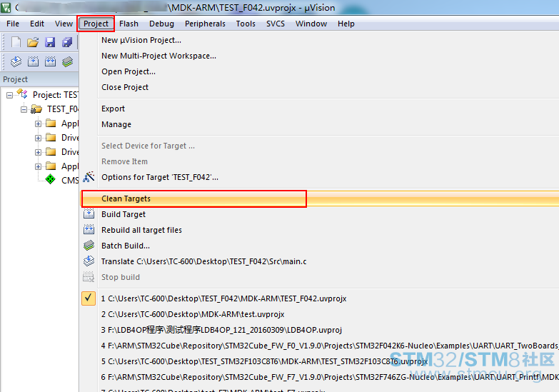Select the CMS tree item
The width and height of the screenshot is (559, 392).
point(70,180)
